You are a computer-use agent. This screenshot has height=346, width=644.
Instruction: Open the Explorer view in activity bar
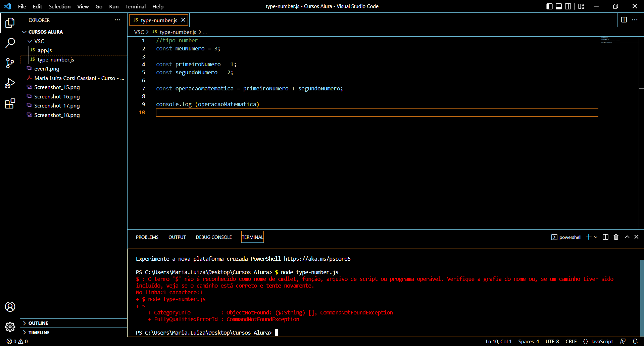[10, 23]
